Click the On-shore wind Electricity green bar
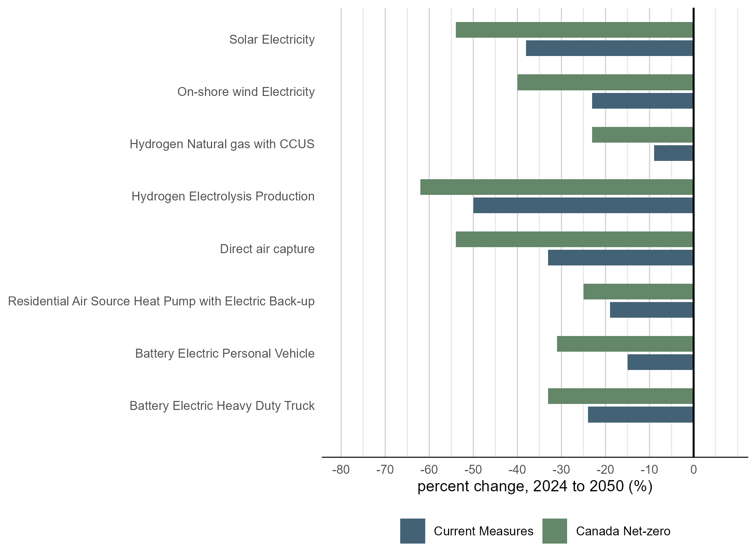The image size is (756, 560). 605,82
